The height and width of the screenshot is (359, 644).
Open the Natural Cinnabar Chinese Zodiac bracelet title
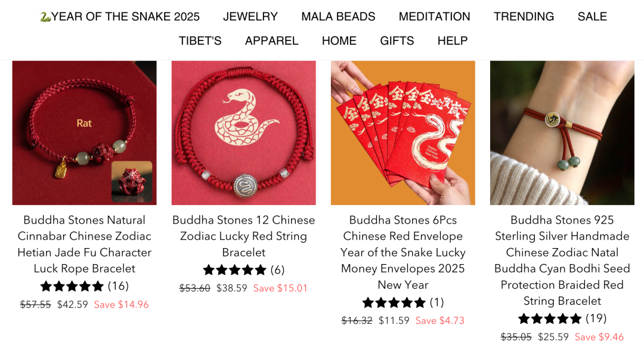(x=84, y=244)
